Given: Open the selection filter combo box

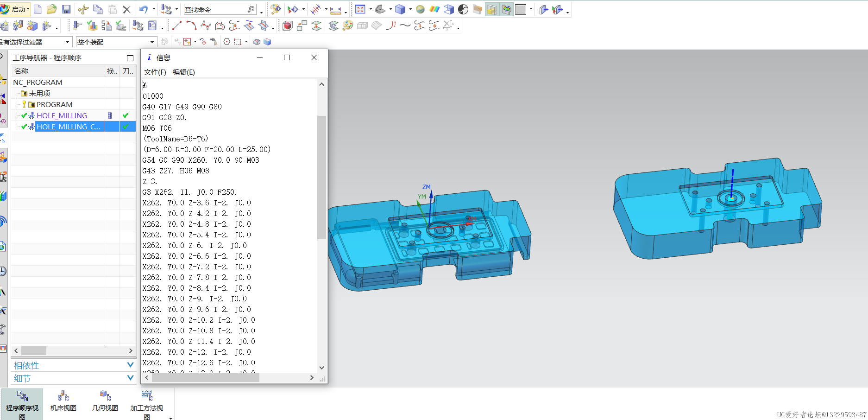Looking at the screenshot, I should (36, 42).
